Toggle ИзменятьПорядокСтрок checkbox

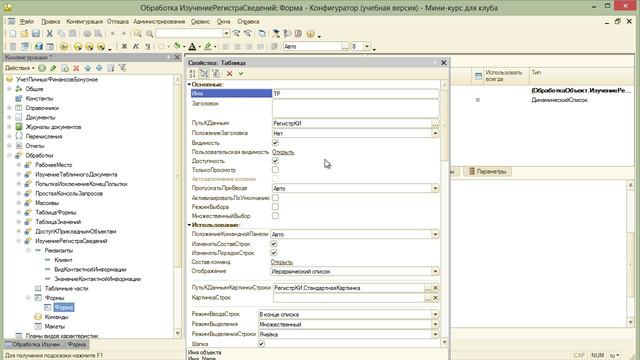coord(273,253)
